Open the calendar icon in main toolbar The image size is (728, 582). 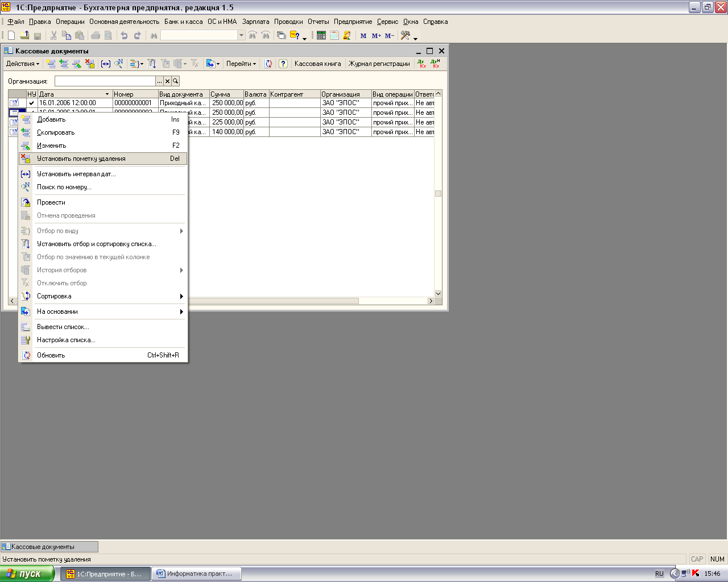tap(334, 35)
